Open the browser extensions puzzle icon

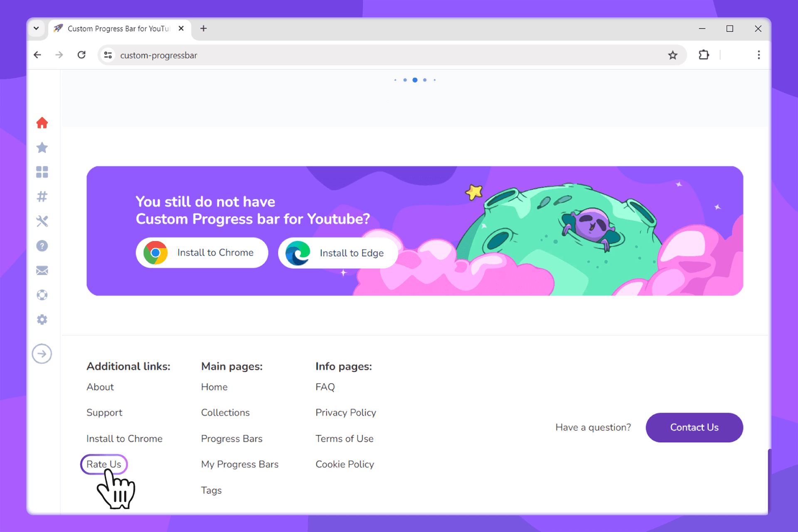pos(704,55)
